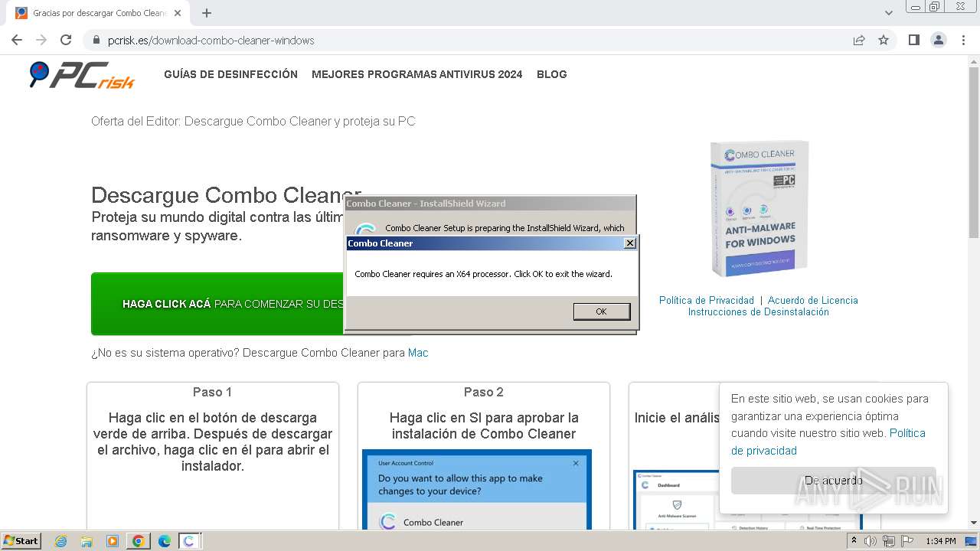980x551 pixels.
Task: Expand the tab search dropdown
Action: pos(888,13)
